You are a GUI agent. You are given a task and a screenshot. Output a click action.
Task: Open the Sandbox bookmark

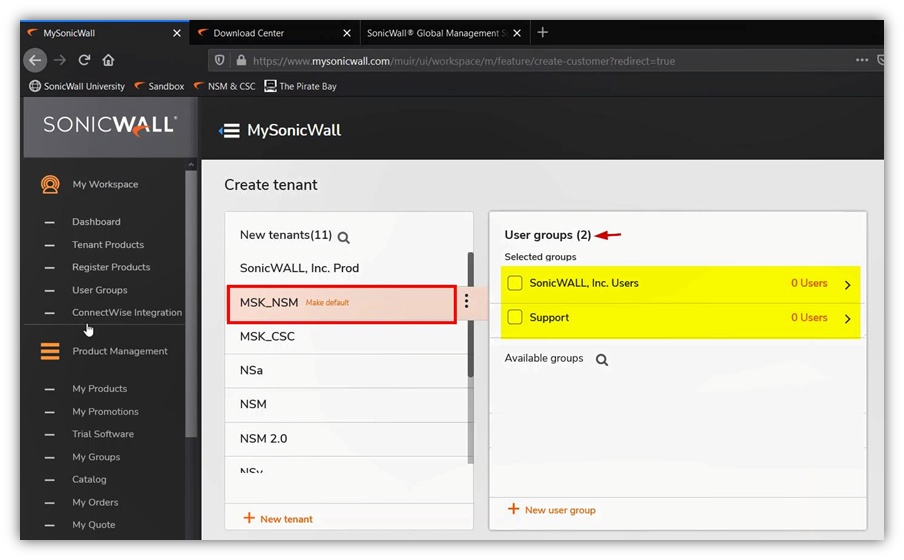click(159, 86)
